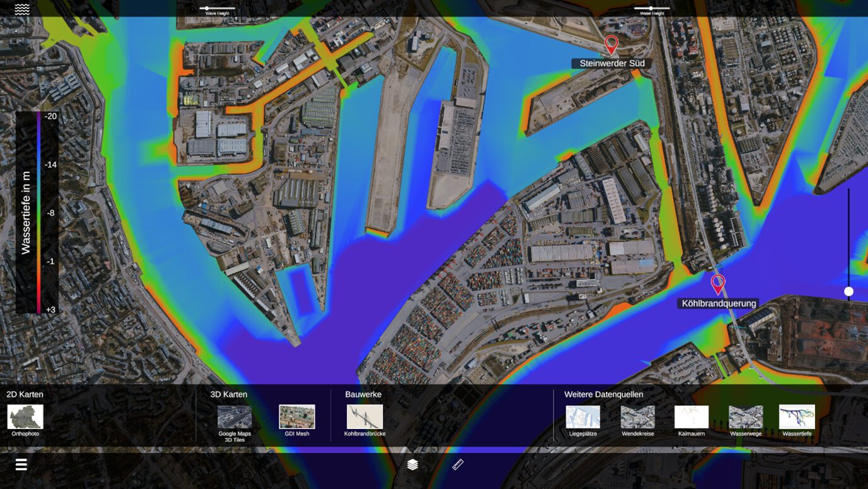Toggle the Orthophoto 2D map layer
The image size is (868, 489).
point(25,417)
